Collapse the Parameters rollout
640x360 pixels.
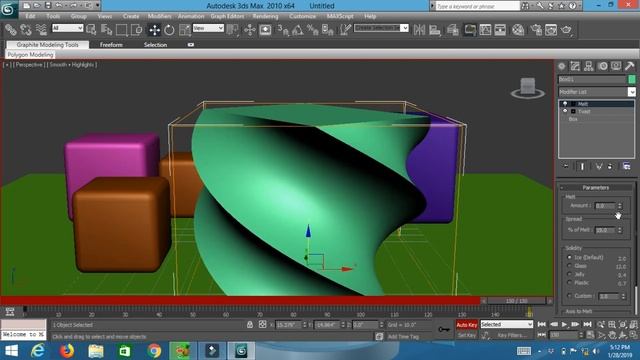(596, 187)
